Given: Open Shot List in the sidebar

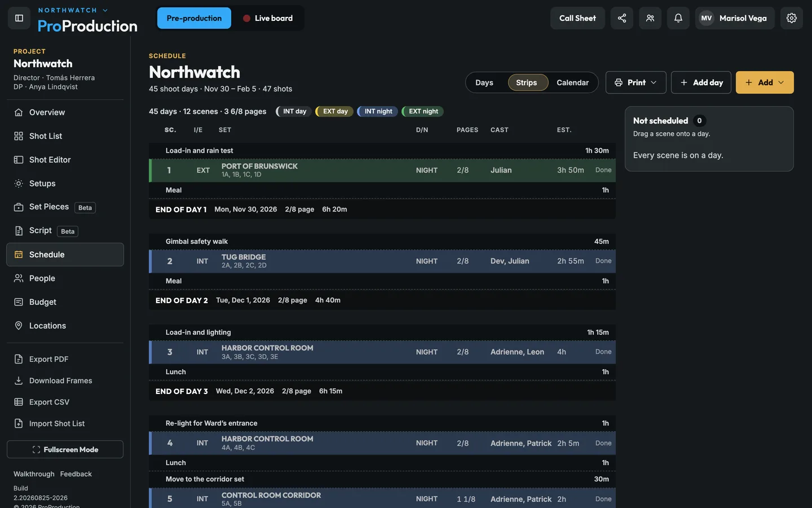Looking at the screenshot, I should [x=65, y=136].
